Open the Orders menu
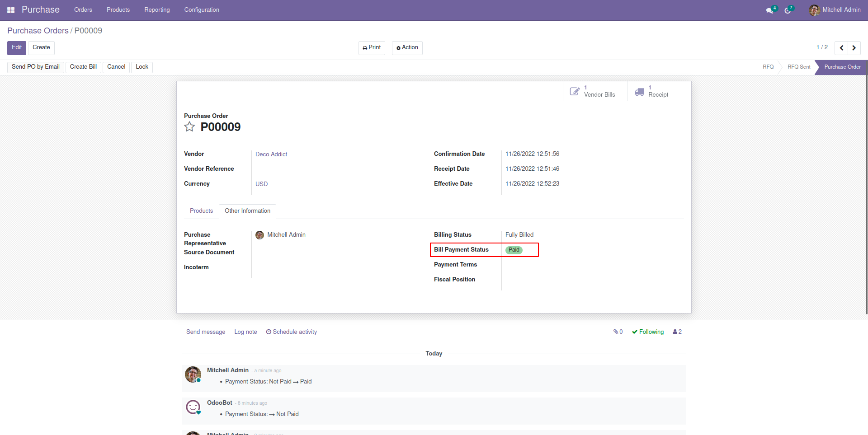This screenshot has width=868, height=435. point(83,10)
